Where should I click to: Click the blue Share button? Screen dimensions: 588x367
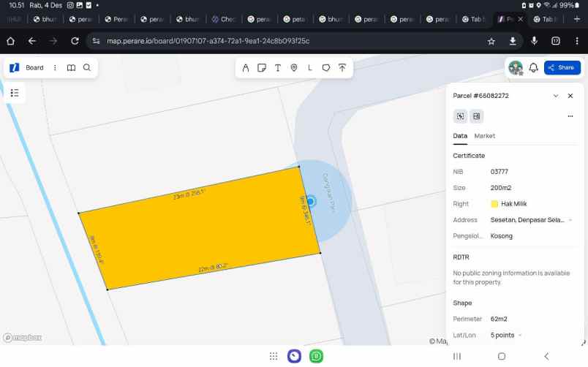[562, 68]
